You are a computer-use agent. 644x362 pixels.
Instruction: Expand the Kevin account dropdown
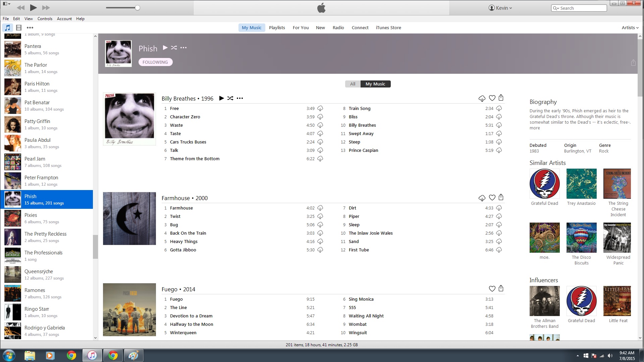[500, 8]
